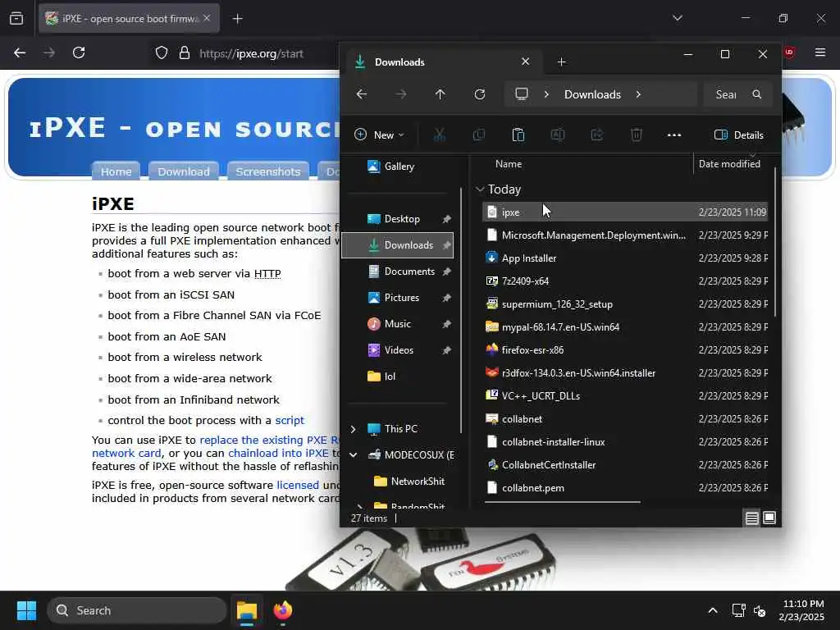
Task: Select the iPXE Firefox tab
Action: click(x=129, y=19)
